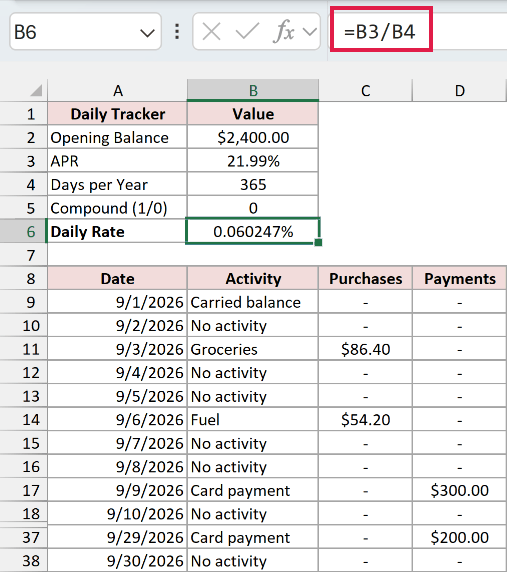Click the Date column header cell
The image size is (507, 572).
click(117, 279)
